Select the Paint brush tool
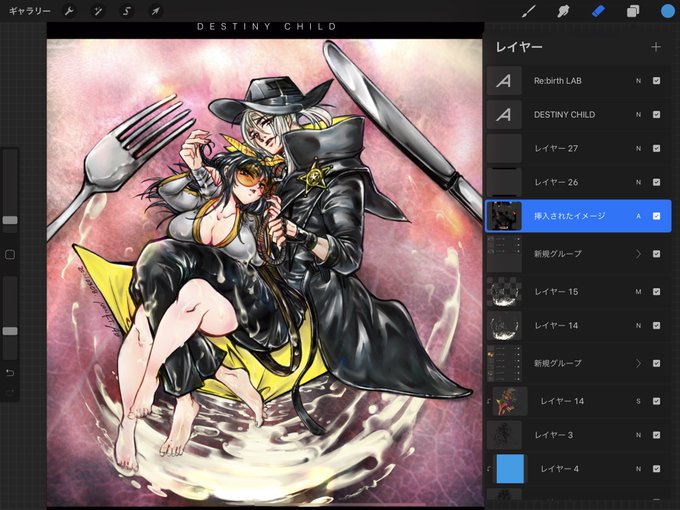 pyautogui.click(x=529, y=11)
